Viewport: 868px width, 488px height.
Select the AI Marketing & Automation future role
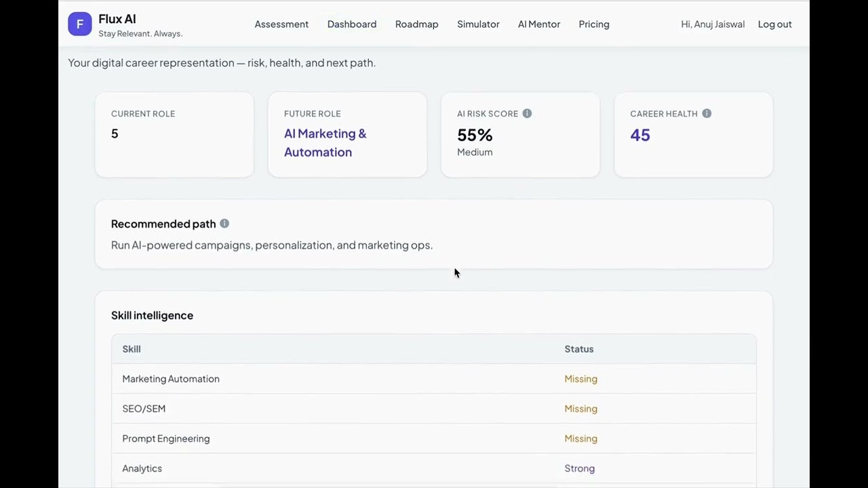(325, 143)
